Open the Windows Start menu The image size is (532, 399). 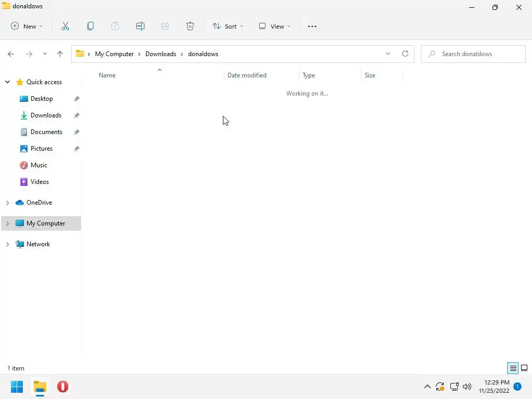coord(17,387)
